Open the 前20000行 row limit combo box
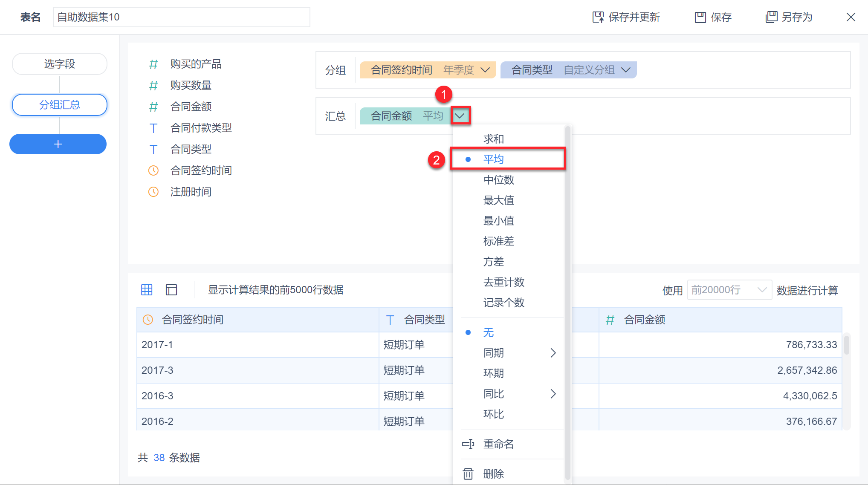Screen dimensions: 868x485 [x=729, y=290]
